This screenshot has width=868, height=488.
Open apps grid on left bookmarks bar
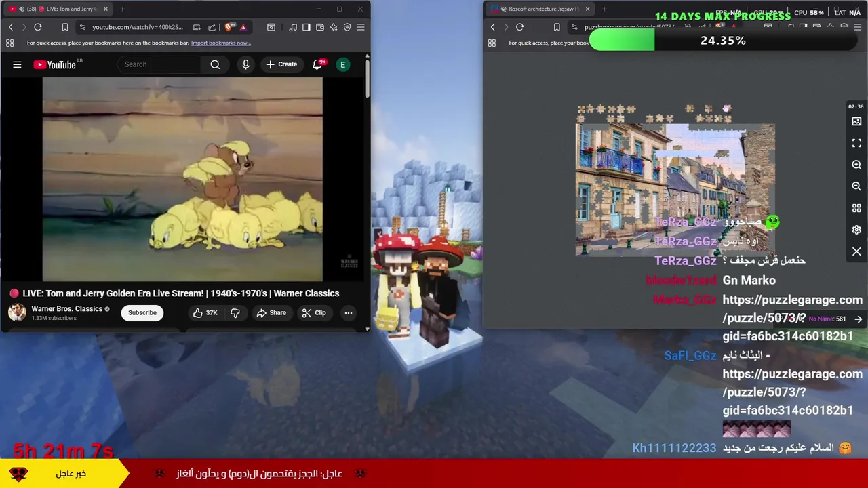9,43
